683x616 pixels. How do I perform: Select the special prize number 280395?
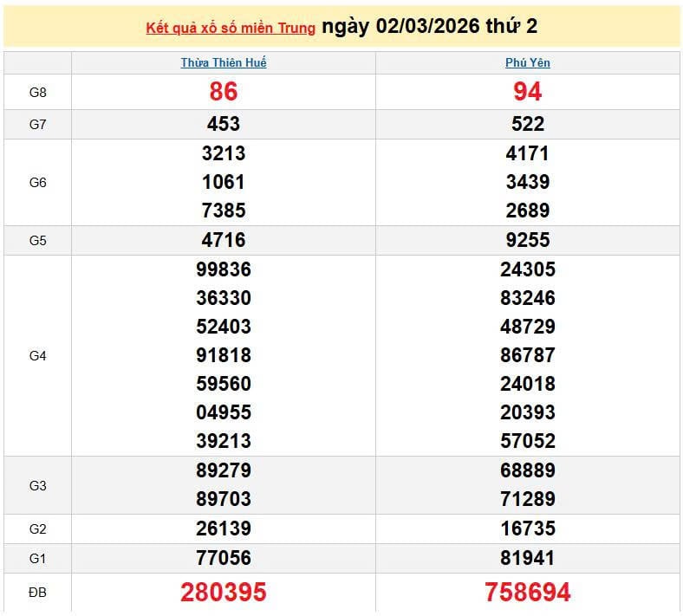point(224,593)
